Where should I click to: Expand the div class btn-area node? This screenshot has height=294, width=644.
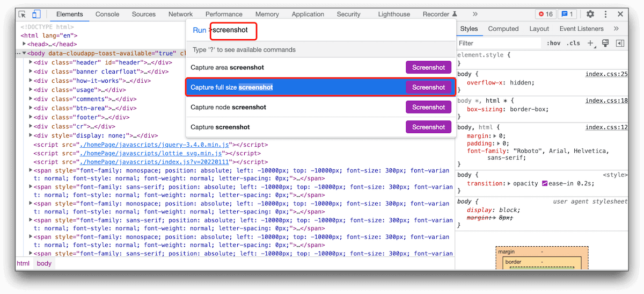pyautogui.click(x=31, y=108)
